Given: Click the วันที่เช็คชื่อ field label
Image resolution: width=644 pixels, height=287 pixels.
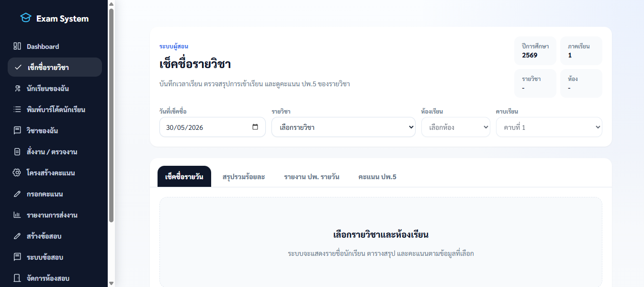Looking at the screenshot, I should pyautogui.click(x=173, y=111).
